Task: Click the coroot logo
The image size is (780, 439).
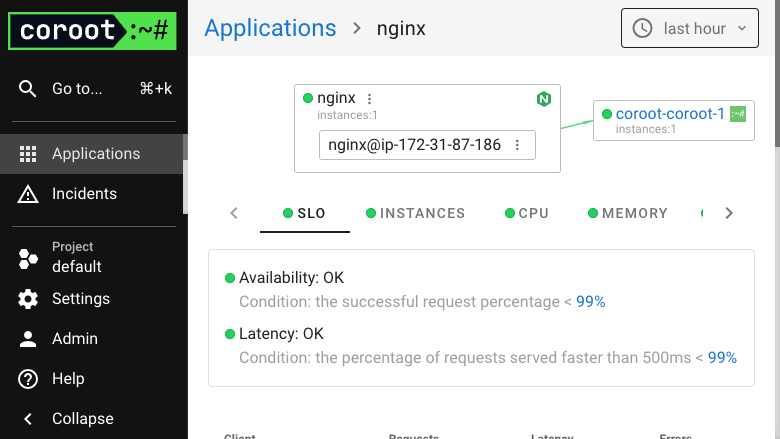Action: [93, 31]
